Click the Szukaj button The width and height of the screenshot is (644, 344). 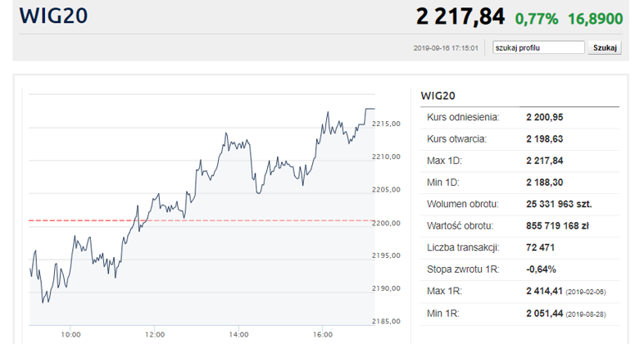[x=605, y=48]
